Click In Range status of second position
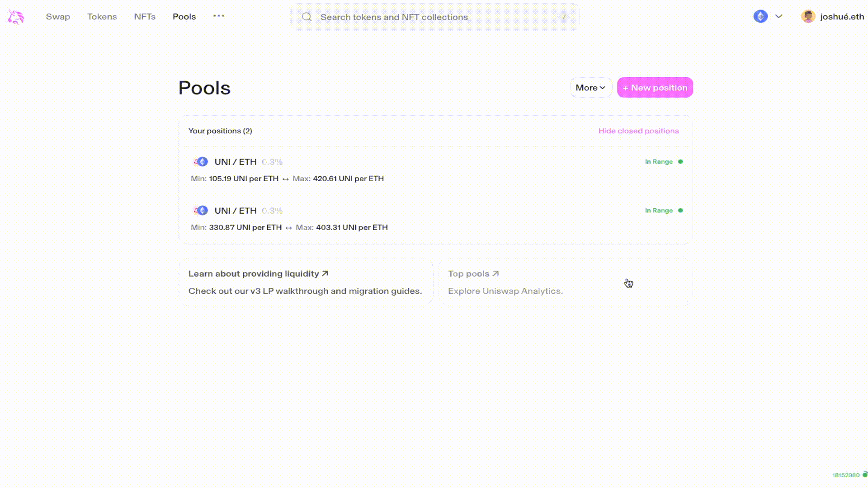 [659, 211]
